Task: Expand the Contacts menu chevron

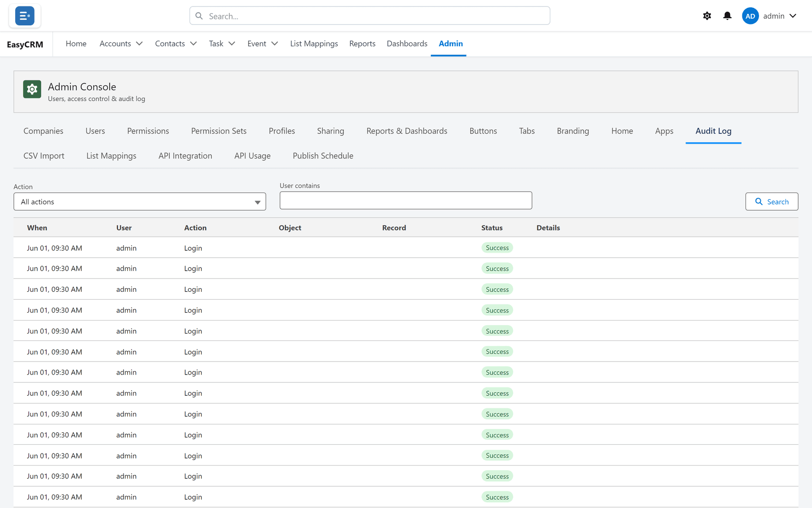Action: pyautogui.click(x=193, y=43)
